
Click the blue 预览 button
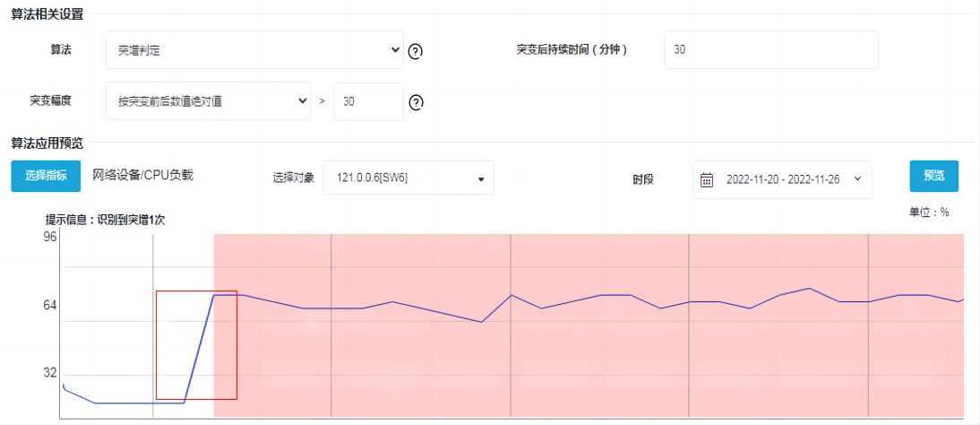tap(933, 176)
